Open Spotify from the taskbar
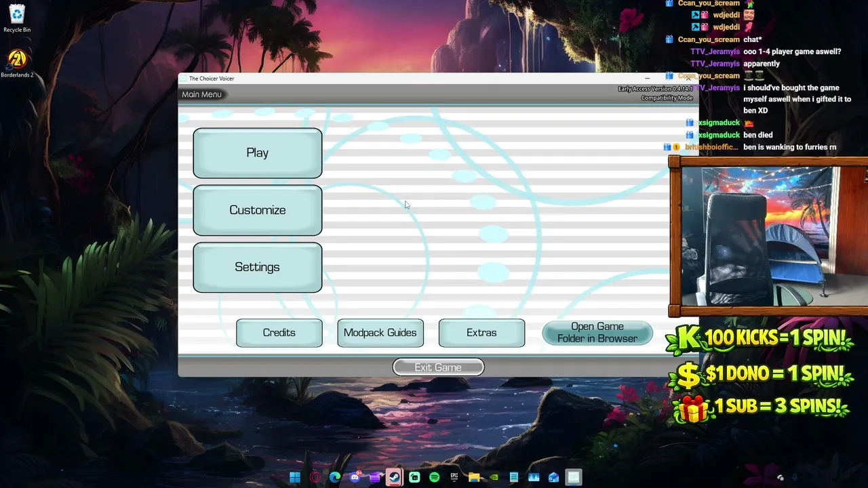Image resolution: width=868 pixels, height=488 pixels. 434,477
